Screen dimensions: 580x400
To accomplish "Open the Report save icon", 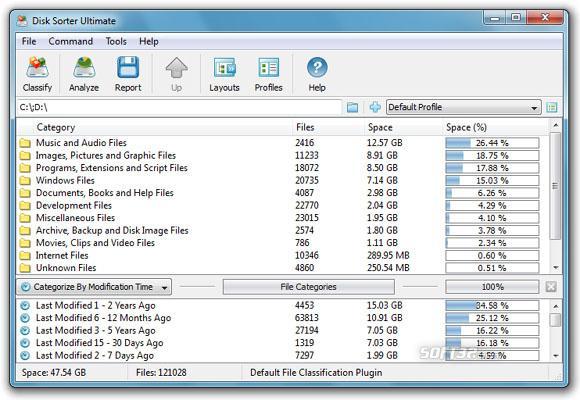I will [128, 67].
